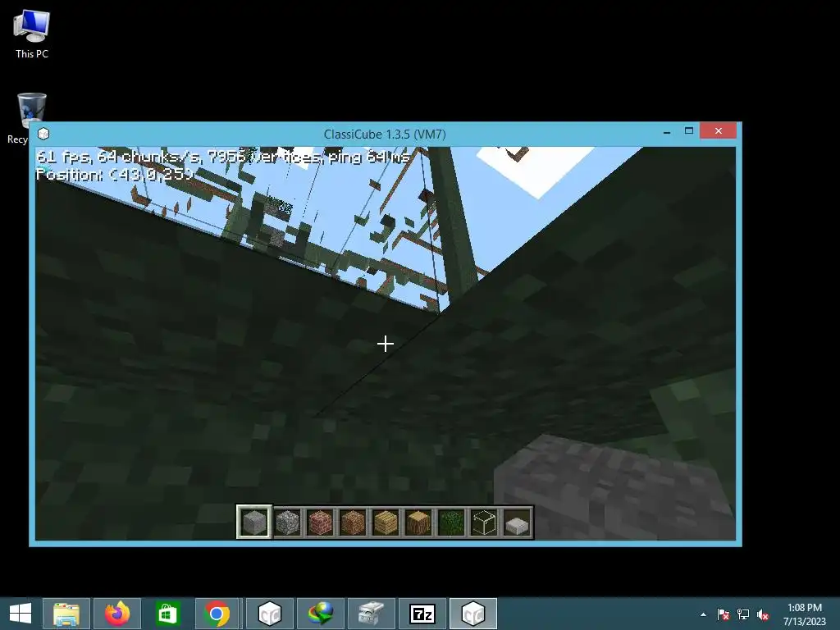The width and height of the screenshot is (840, 630).
Task: Open File Explorer from the taskbar
Action: click(66, 614)
